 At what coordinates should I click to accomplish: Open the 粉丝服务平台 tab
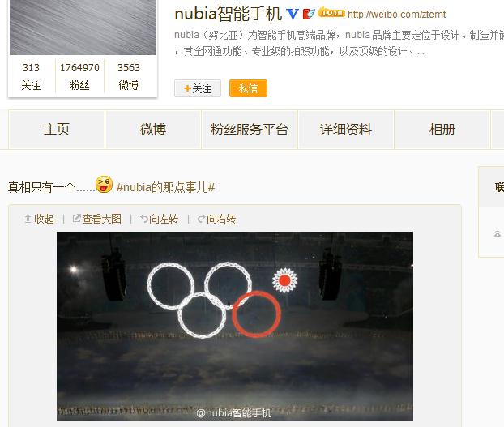coord(250,130)
